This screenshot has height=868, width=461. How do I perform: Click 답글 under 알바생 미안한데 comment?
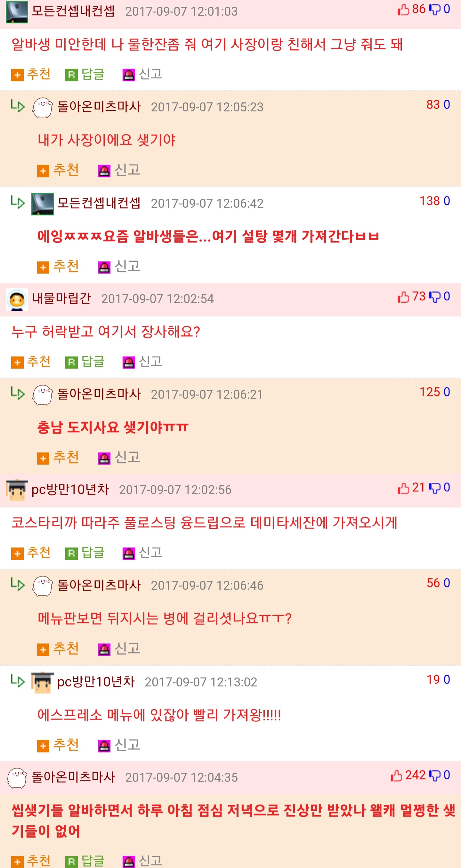coord(93,74)
